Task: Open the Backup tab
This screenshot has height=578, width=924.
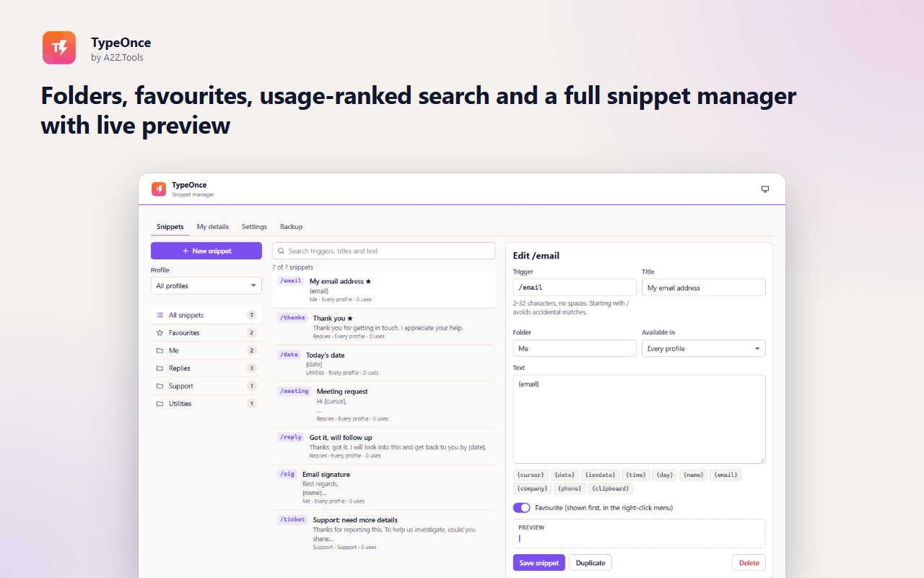Action: 292,227
